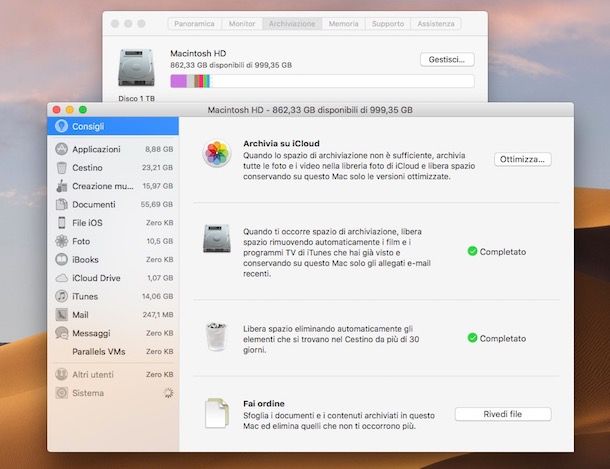
Task: Click the Macintosh HD title in back window
Action: pos(198,53)
